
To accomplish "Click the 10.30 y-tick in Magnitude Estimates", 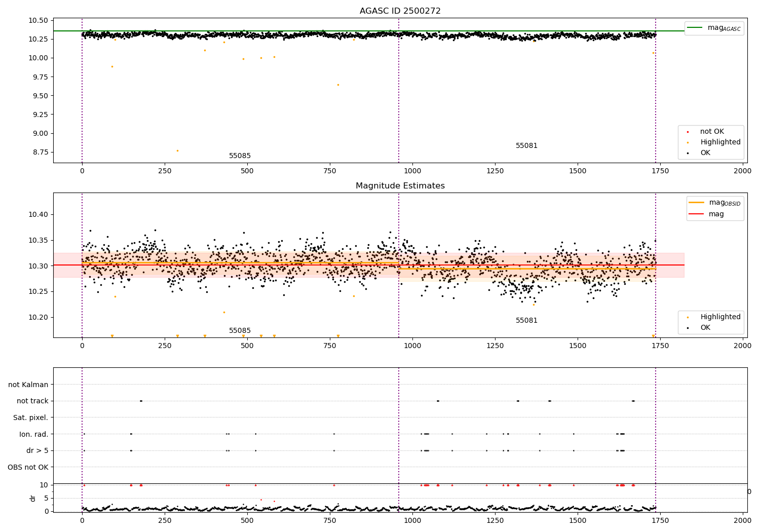I will point(37,266).
